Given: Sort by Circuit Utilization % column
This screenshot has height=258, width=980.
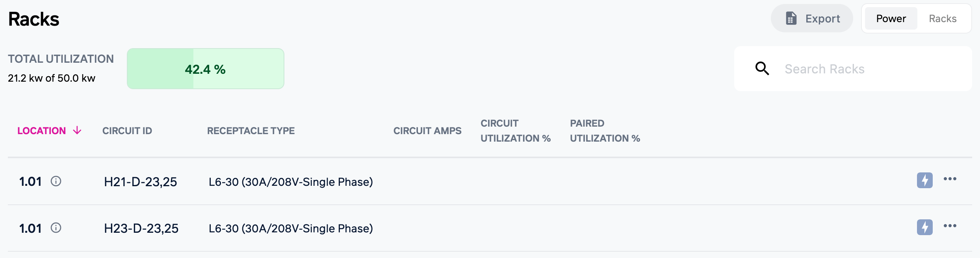Looking at the screenshot, I should tap(515, 131).
